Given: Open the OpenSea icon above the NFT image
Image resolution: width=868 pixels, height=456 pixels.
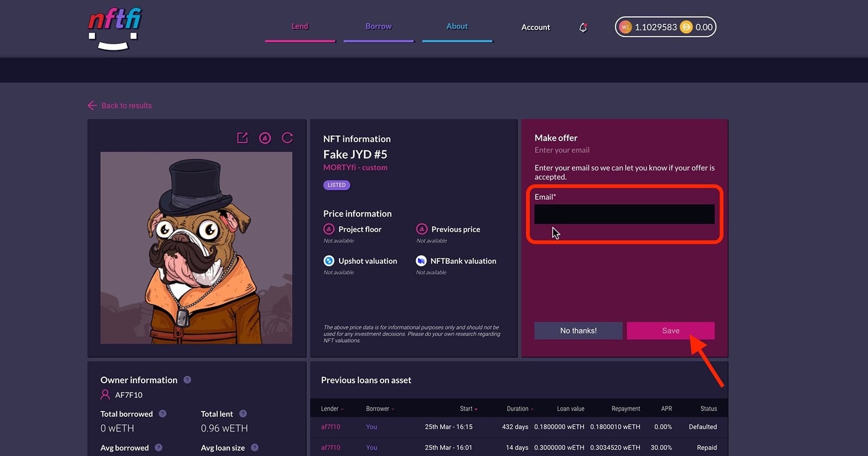Looking at the screenshot, I should (x=265, y=138).
